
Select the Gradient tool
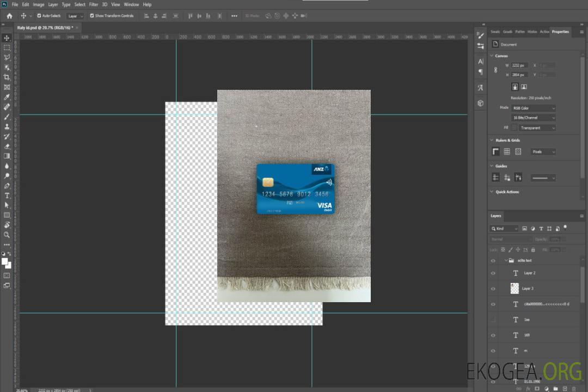[7, 156]
